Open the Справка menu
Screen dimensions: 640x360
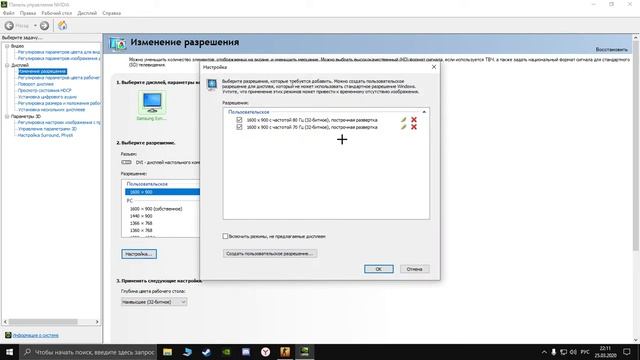pos(111,13)
